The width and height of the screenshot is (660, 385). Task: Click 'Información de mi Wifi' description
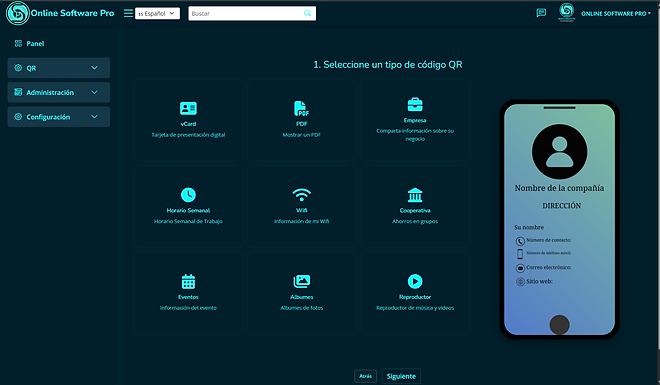(x=301, y=221)
